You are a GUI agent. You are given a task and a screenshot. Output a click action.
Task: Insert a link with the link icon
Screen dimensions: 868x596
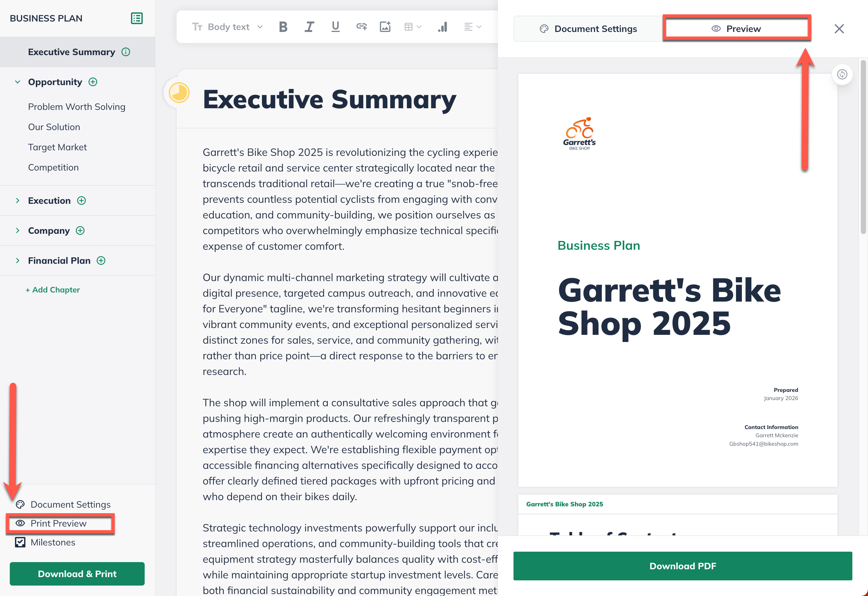(361, 27)
